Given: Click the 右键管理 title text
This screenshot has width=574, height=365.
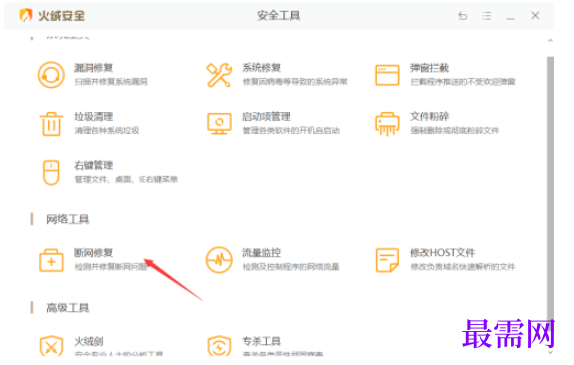Looking at the screenshot, I should (94, 165).
